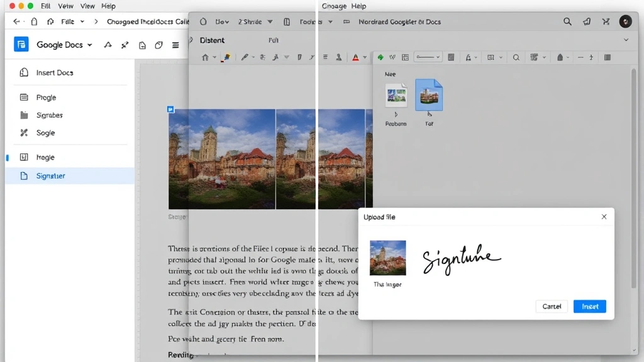Select the image thumbnail in the Upload file dialog
Image resolution: width=644 pixels, height=362 pixels.
tap(388, 258)
